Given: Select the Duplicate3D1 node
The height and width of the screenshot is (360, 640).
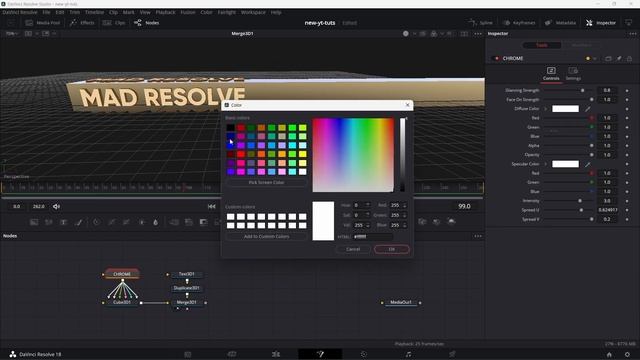Looking at the screenshot, I should [x=187, y=288].
